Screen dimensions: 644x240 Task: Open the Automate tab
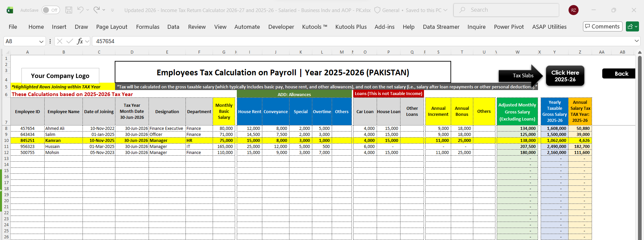pos(247,27)
